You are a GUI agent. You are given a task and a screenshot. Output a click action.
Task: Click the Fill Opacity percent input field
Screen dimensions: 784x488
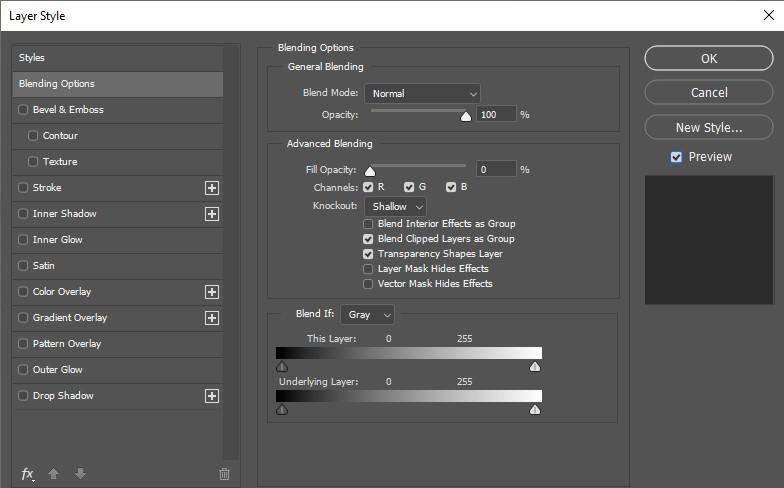(x=496, y=169)
